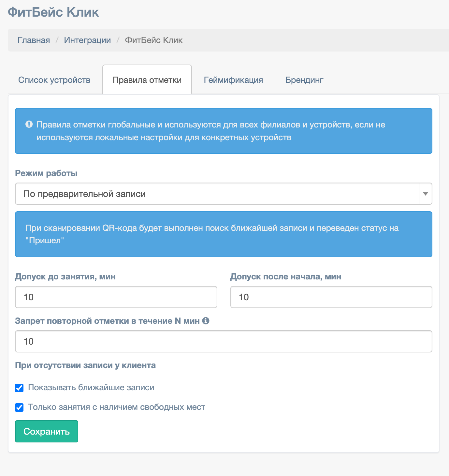Open the Геймификация tab
Screen dimensions: 449x476
pos(233,80)
